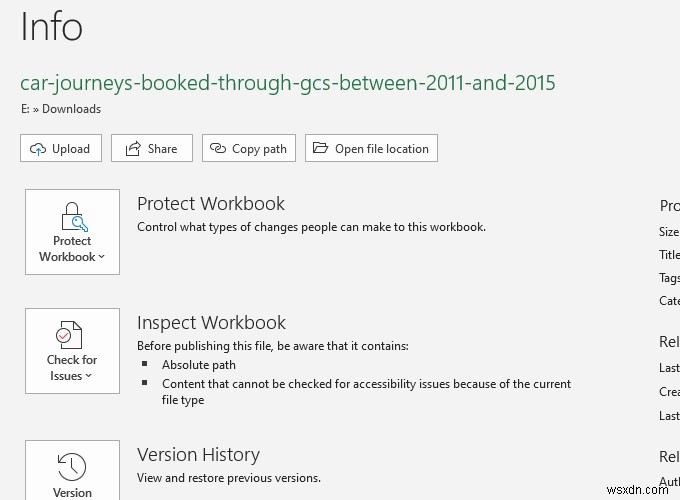Click the Version History section heading

coord(198,455)
